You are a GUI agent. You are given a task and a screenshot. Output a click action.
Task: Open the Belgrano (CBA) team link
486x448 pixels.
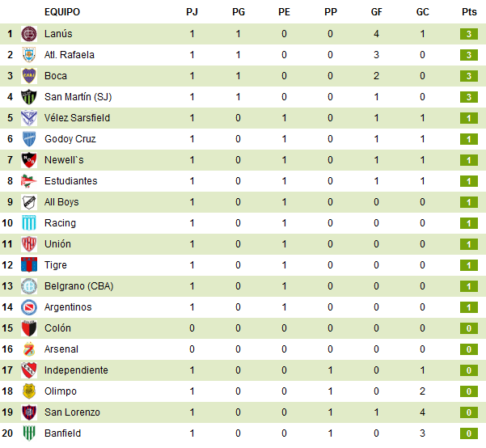[79, 286]
